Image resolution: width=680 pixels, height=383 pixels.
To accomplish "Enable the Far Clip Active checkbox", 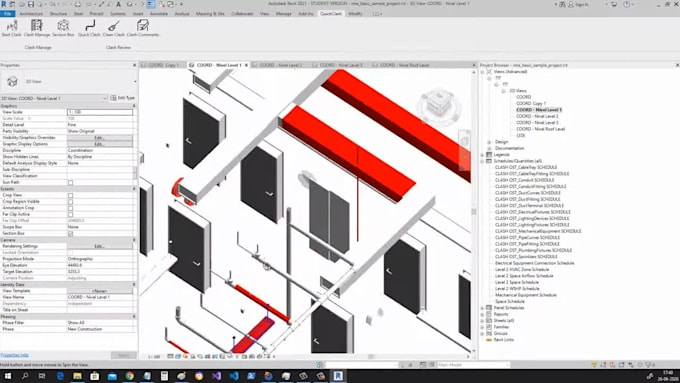I will point(70,214).
